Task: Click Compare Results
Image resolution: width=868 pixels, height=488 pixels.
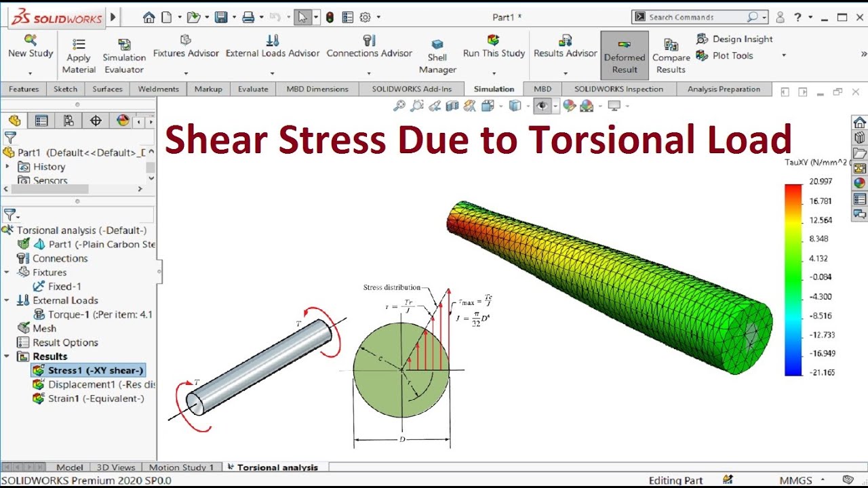Action: tap(671, 56)
